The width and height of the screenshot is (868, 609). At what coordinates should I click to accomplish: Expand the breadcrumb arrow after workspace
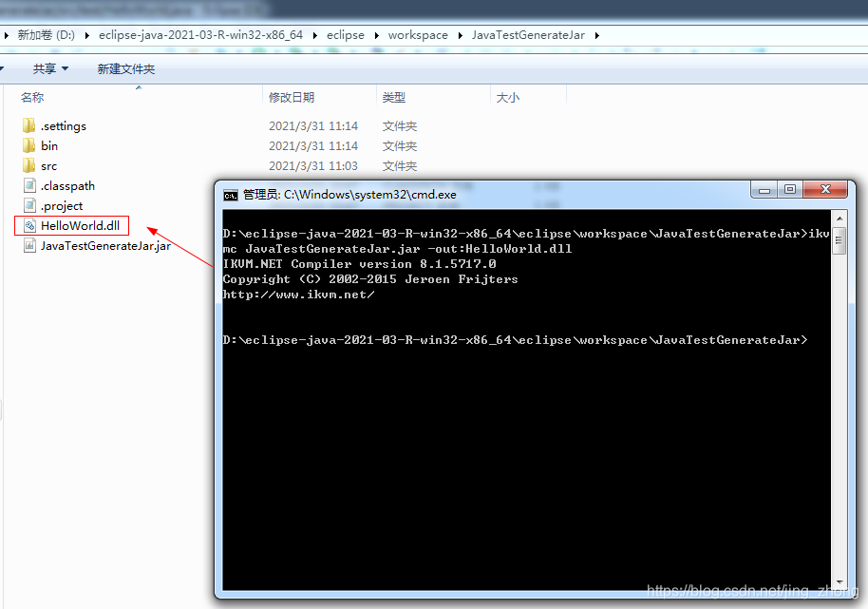[458, 34]
